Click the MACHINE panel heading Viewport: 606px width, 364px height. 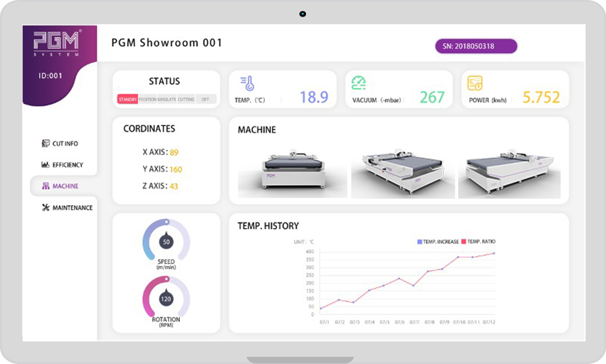256,130
